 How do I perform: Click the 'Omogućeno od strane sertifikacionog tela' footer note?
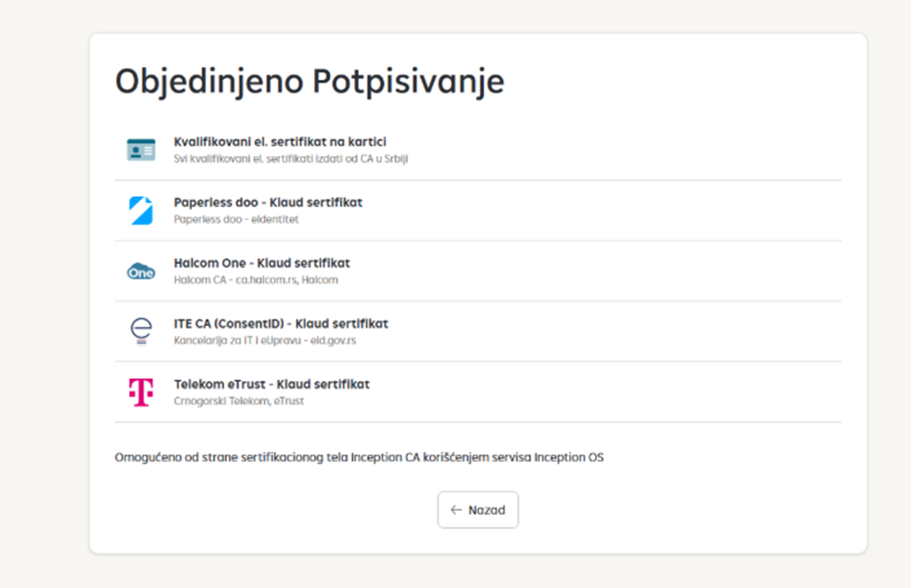click(x=359, y=457)
